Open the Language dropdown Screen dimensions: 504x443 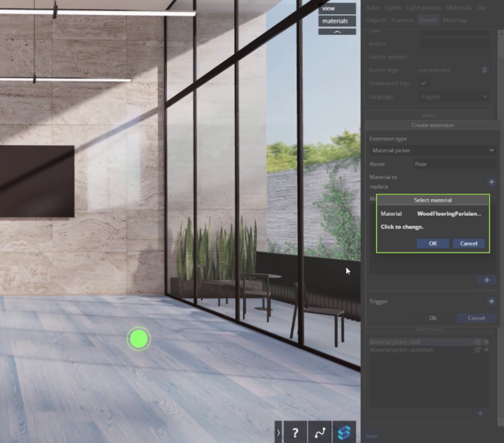click(453, 96)
